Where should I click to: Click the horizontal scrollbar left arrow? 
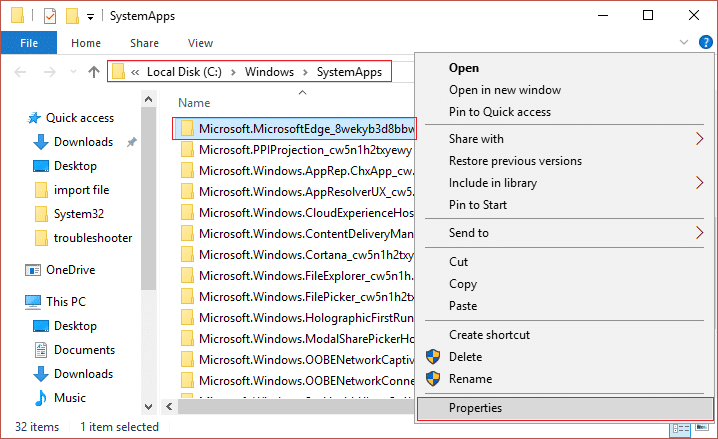pyautogui.click(x=169, y=406)
